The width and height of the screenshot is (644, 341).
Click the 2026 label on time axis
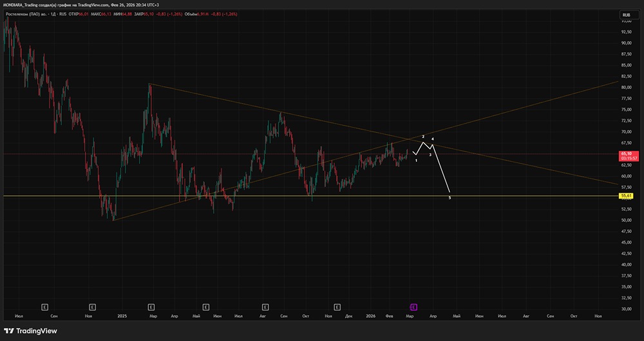pyautogui.click(x=370, y=317)
